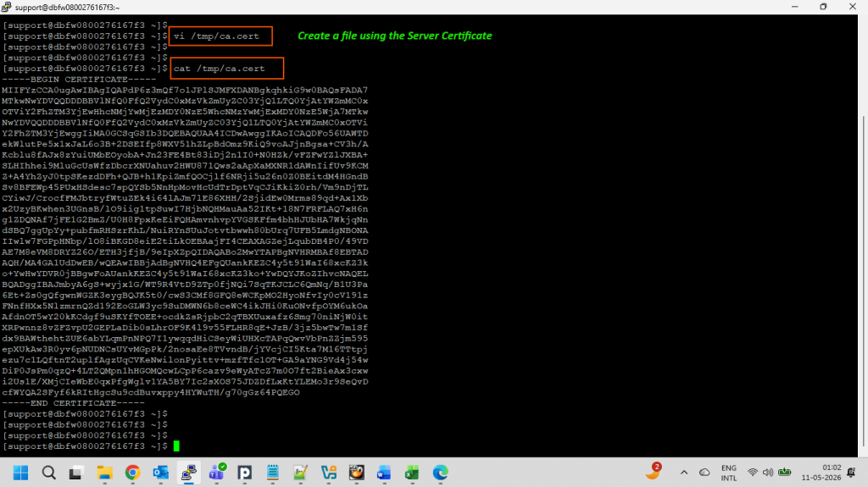868x487 pixels.
Task: Close the PuTTY terminal window
Action: point(853,7)
